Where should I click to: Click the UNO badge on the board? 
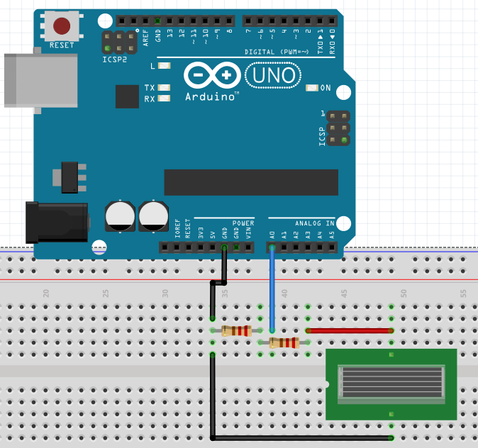click(273, 75)
